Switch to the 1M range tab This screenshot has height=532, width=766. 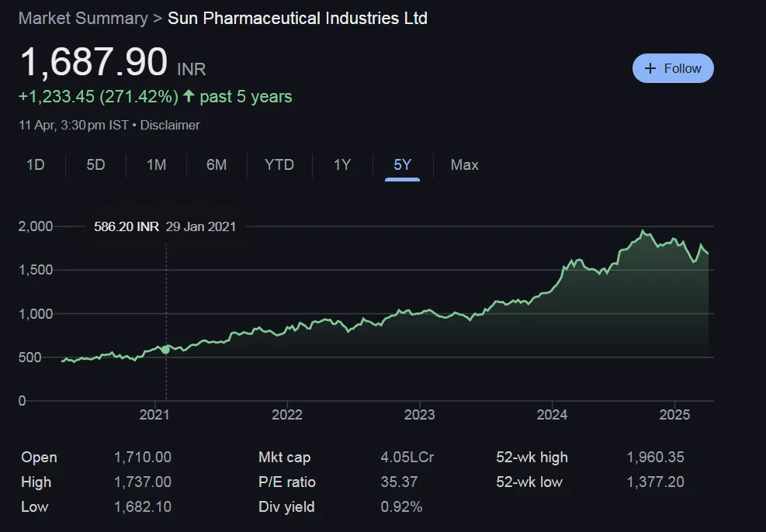tap(156, 164)
